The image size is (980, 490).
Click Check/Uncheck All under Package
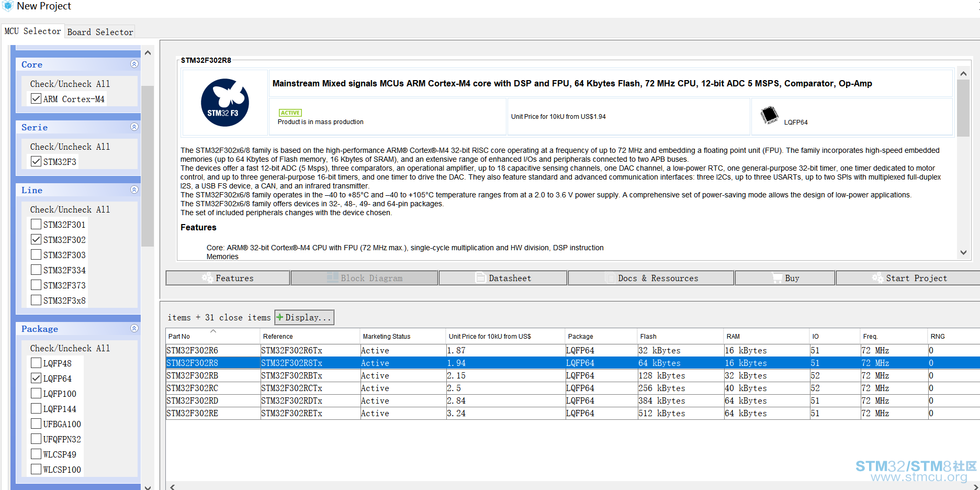[x=70, y=348]
